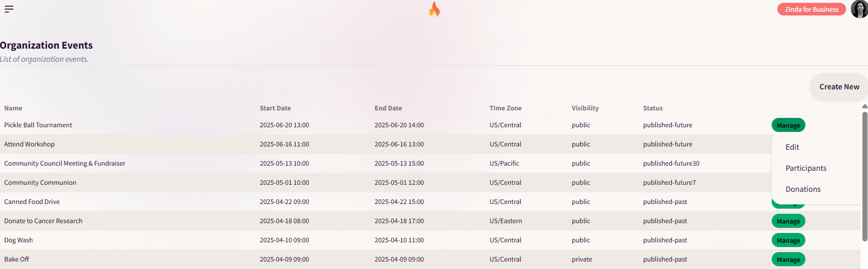Click the Name column header

[x=13, y=108]
